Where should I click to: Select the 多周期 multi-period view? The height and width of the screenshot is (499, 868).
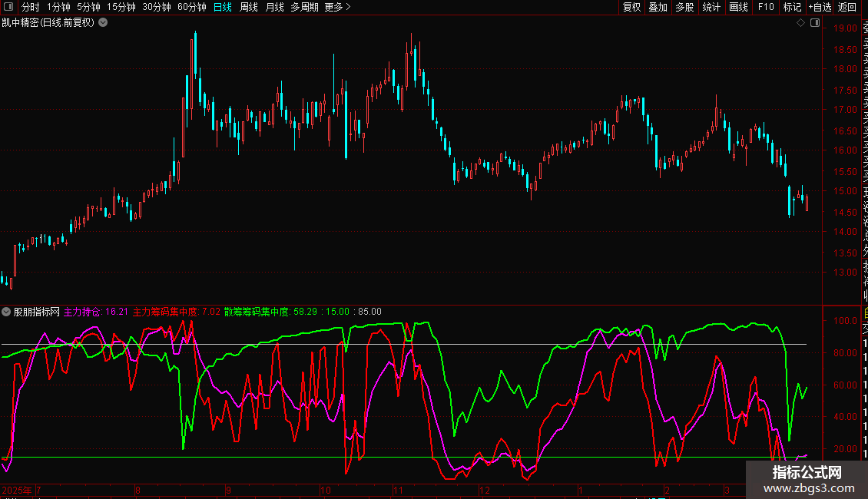tap(304, 7)
